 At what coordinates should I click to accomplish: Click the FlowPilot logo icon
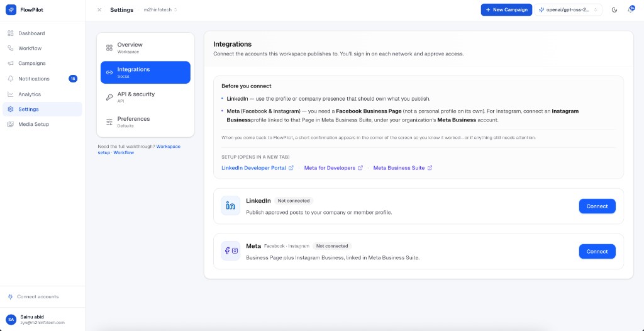[x=11, y=10]
